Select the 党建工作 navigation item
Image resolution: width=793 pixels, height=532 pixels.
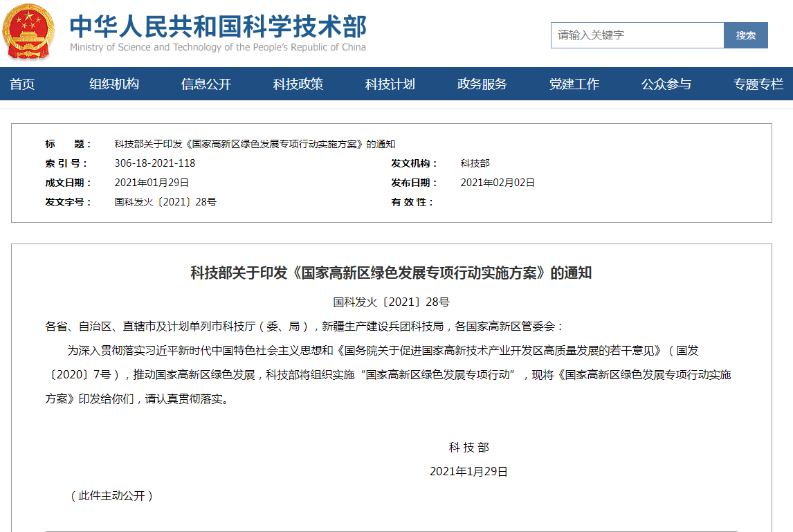point(574,84)
